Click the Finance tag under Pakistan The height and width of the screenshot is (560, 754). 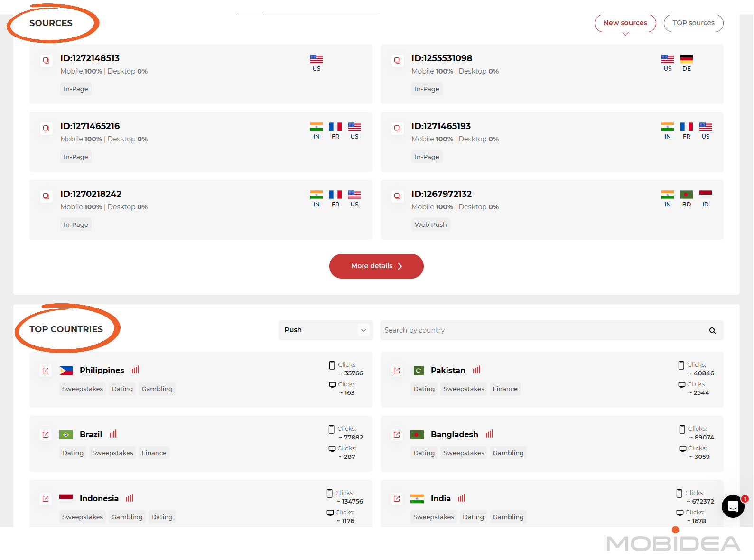coord(505,389)
